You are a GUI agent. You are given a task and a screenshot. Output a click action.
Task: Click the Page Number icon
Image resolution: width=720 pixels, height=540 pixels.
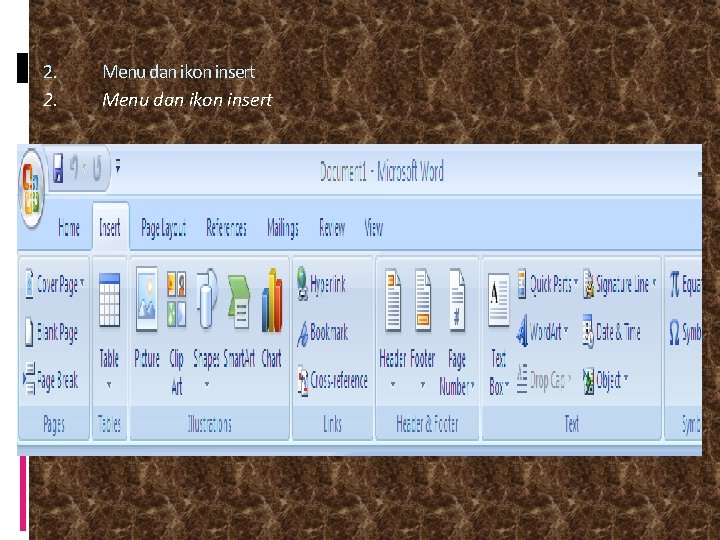(x=457, y=298)
